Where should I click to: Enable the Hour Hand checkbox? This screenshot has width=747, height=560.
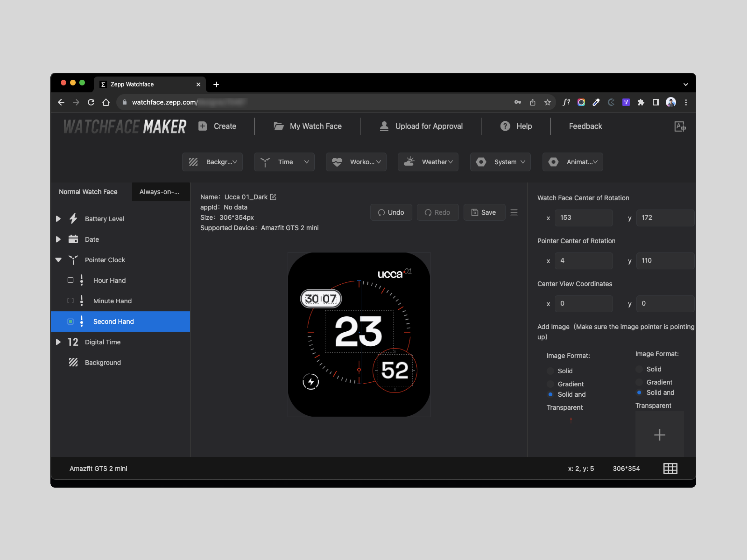[70, 280]
